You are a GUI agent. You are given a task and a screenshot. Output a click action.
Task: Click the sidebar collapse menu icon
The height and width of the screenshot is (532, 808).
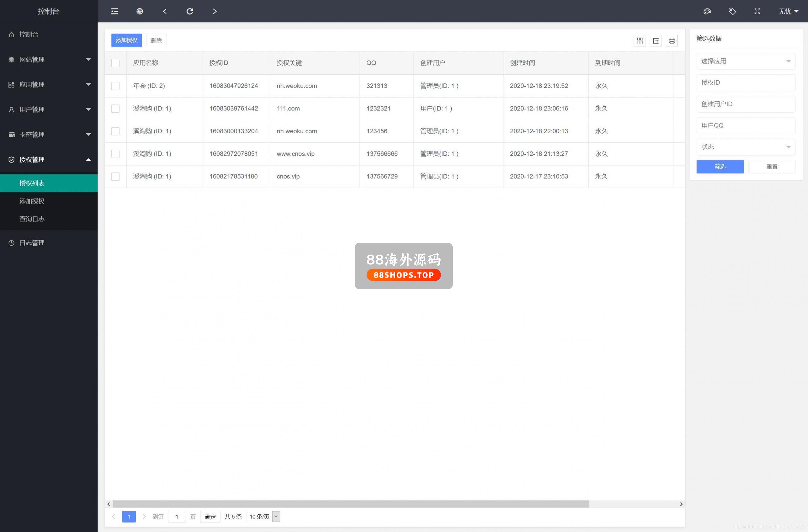[115, 11]
